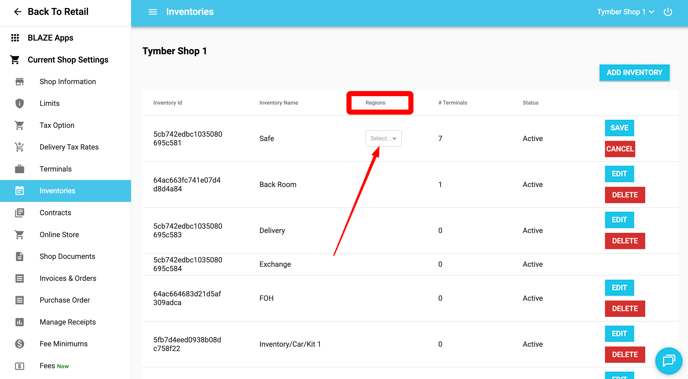Click the Exchange inventory name

[x=275, y=265]
